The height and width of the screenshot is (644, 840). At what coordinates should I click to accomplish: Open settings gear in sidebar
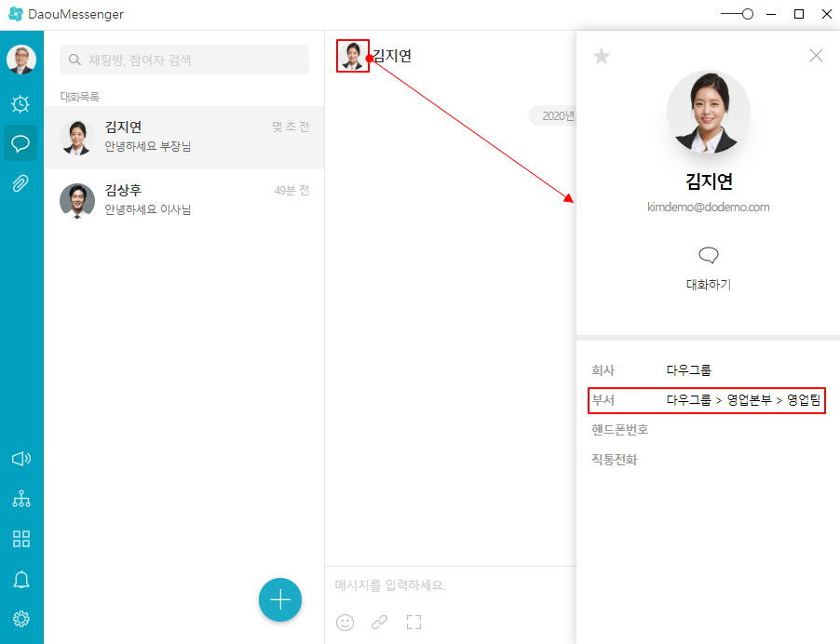[x=20, y=619]
